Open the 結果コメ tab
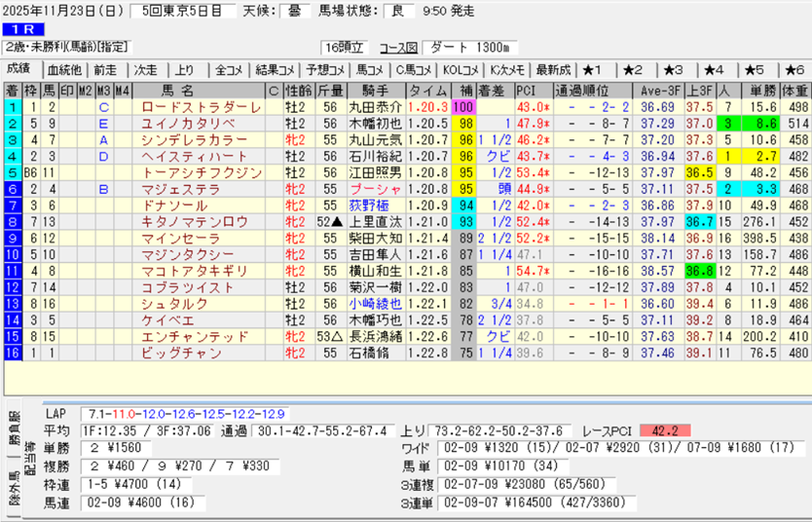 [275, 70]
